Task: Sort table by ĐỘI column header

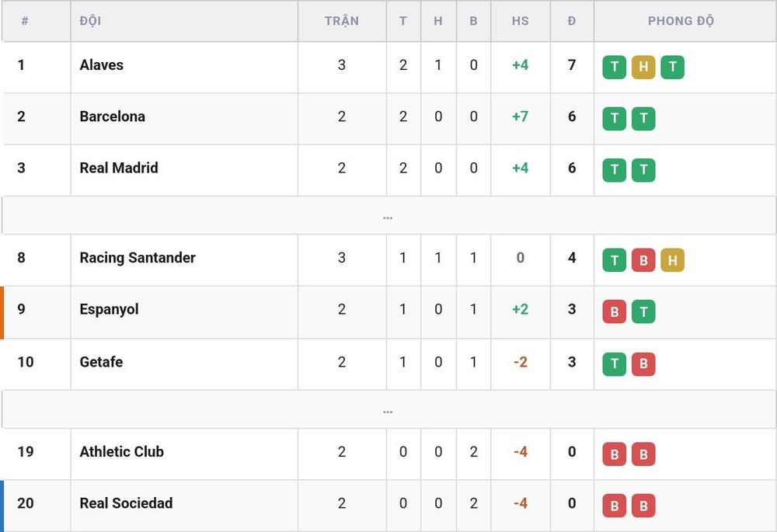Action: [90, 21]
